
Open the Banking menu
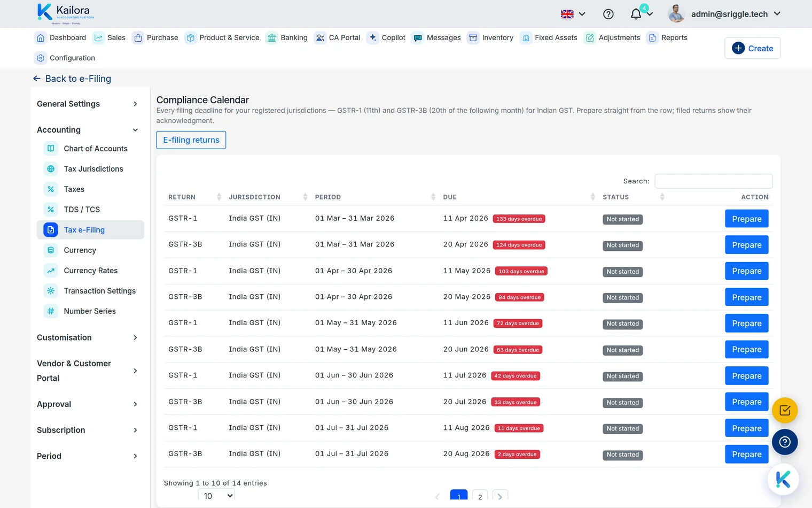click(287, 37)
